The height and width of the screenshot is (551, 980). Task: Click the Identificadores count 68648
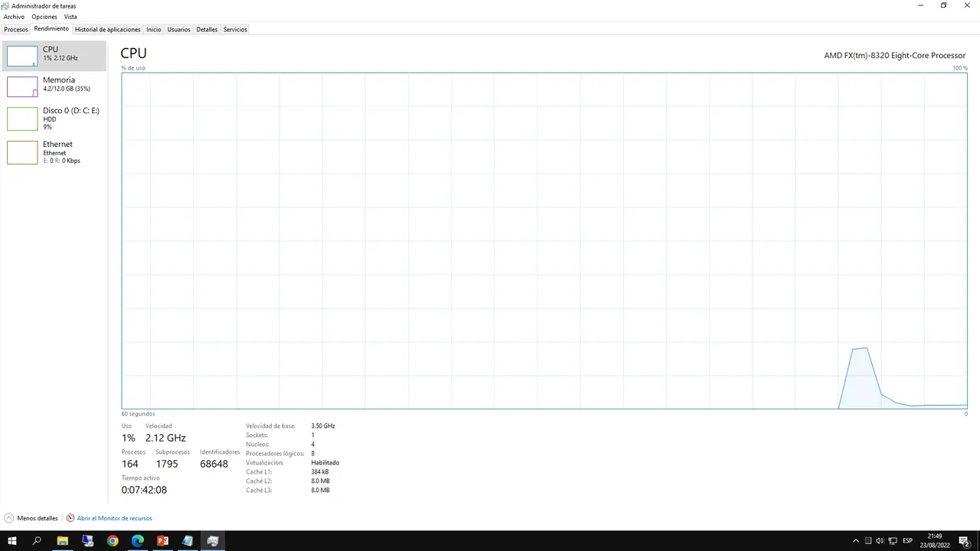[214, 464]
